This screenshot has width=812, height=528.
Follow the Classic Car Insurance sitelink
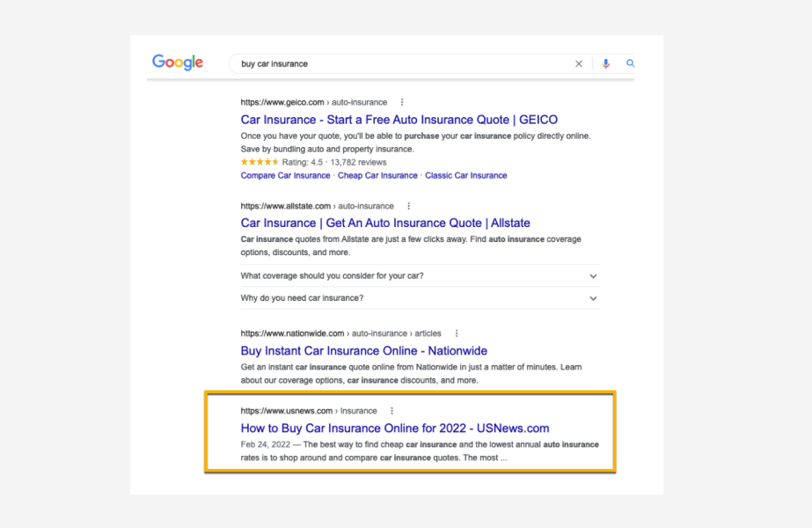point(465,175)
